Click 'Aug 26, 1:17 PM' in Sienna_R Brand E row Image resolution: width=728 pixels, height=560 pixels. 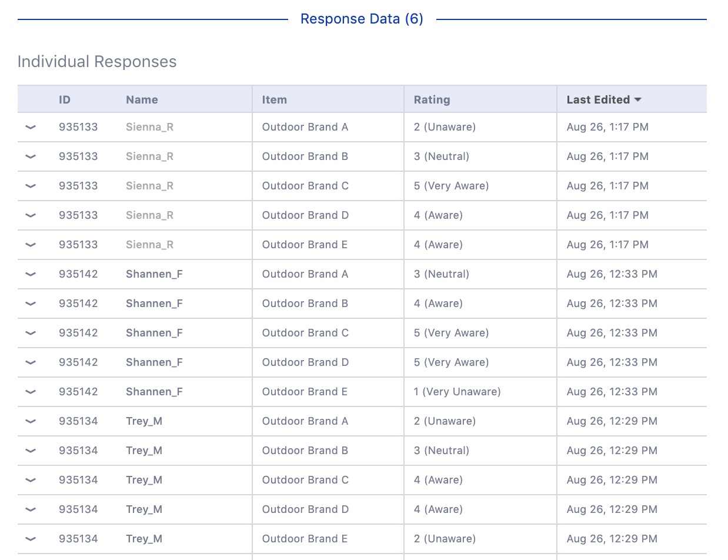pos(607,245)
